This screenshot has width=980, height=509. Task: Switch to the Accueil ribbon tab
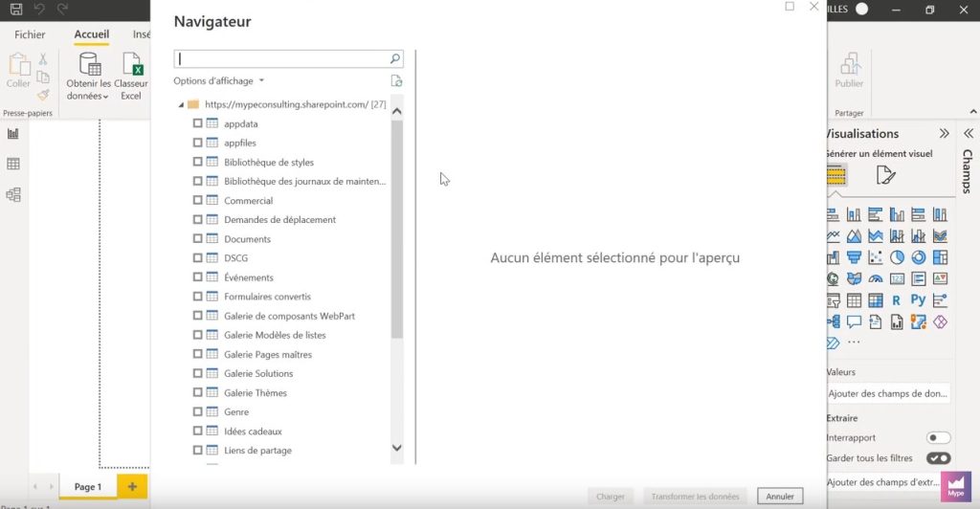tap(91, 34)
